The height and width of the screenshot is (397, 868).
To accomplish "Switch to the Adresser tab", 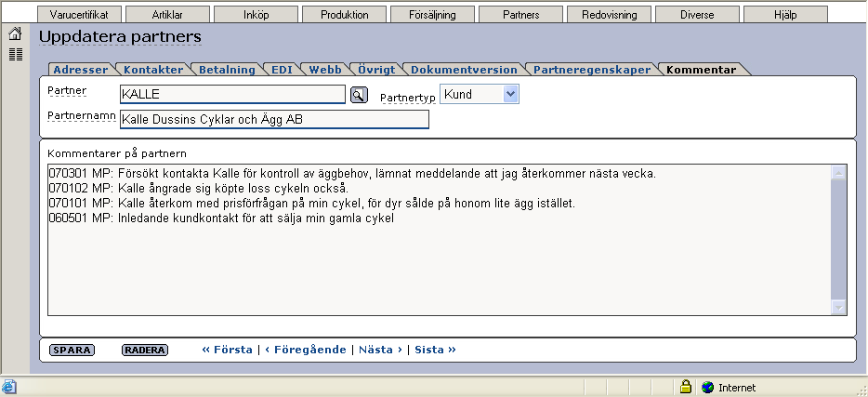I will [81, 70].
